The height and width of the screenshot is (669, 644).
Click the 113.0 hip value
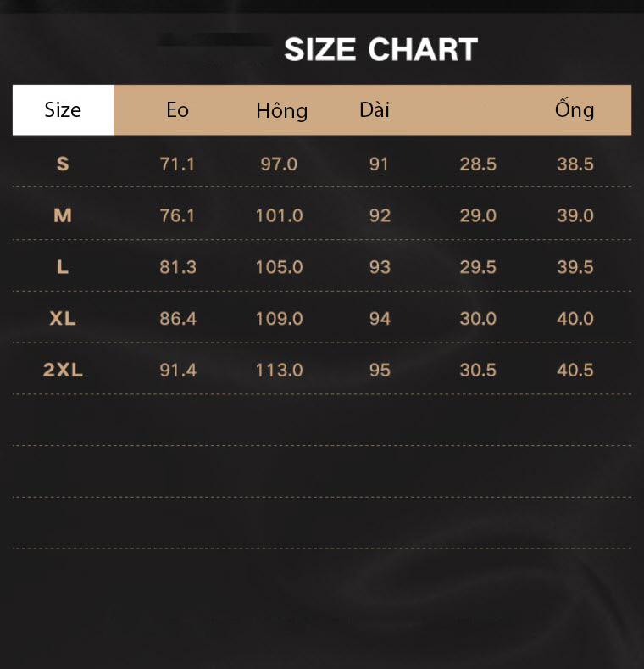[x=280, y=371]
